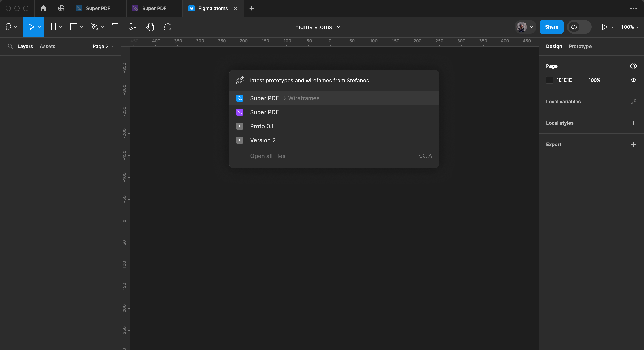Switch to the second Super PDF tab

(154, 8)
